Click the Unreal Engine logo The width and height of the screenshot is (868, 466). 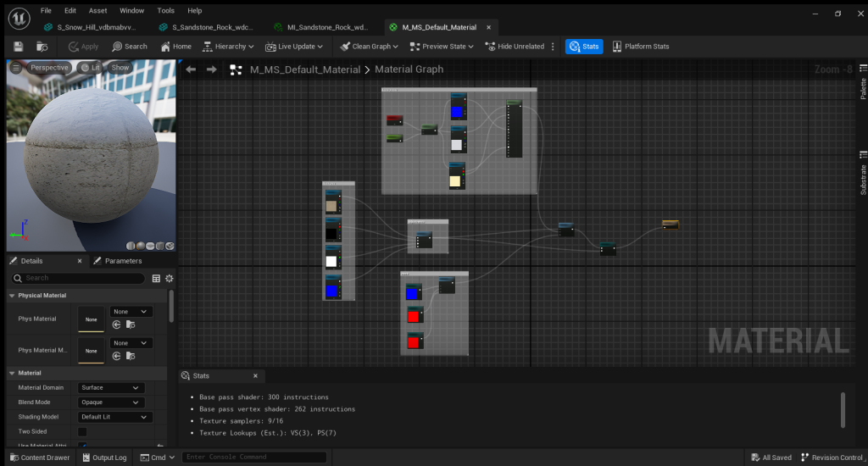[19, 19]
